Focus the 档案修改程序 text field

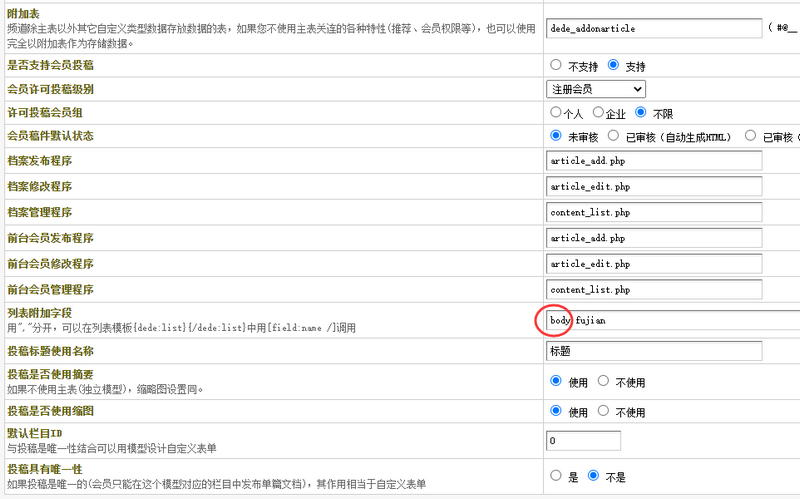tap(654, 187)
